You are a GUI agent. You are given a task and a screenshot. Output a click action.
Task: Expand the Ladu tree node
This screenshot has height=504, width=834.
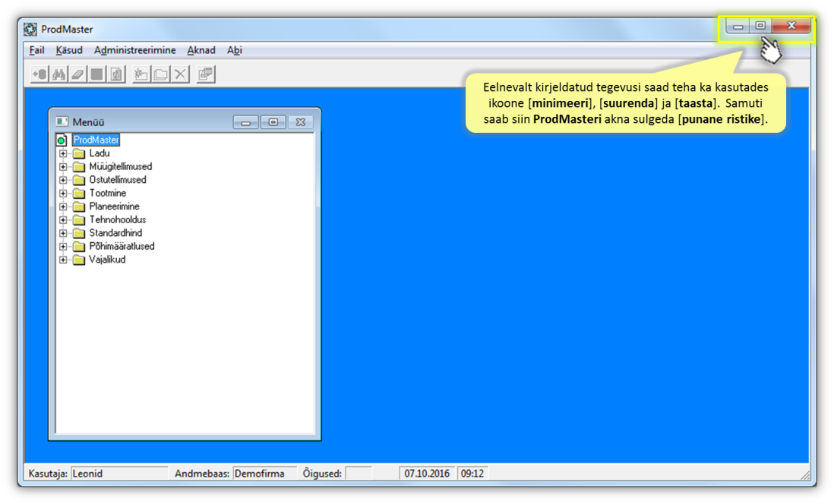pos(63,153)
